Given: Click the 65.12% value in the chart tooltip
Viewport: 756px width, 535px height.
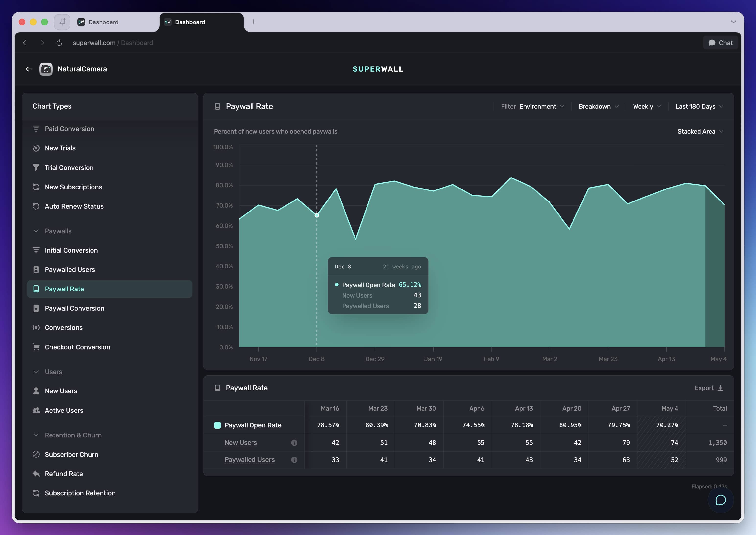Looking at the screenshot, I should coord(410,285).
